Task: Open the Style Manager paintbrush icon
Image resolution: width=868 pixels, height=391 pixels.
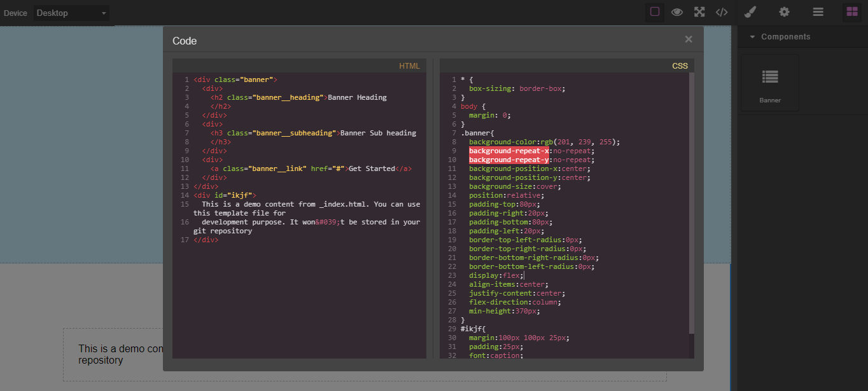Action: tap(750, 11)
